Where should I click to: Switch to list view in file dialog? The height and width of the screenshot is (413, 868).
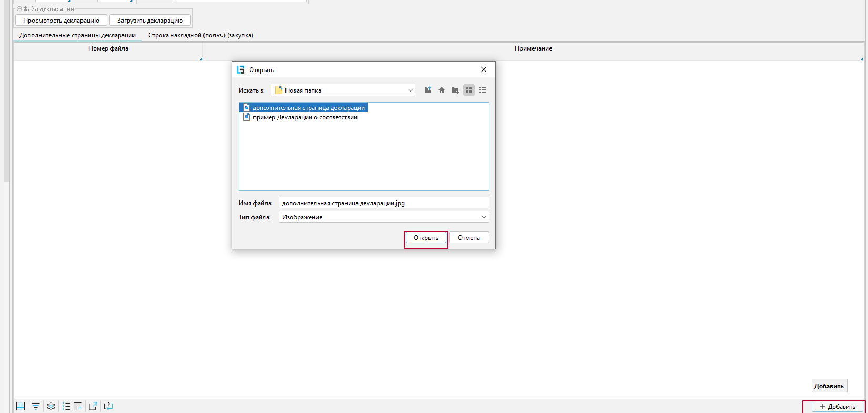point(483,90)
